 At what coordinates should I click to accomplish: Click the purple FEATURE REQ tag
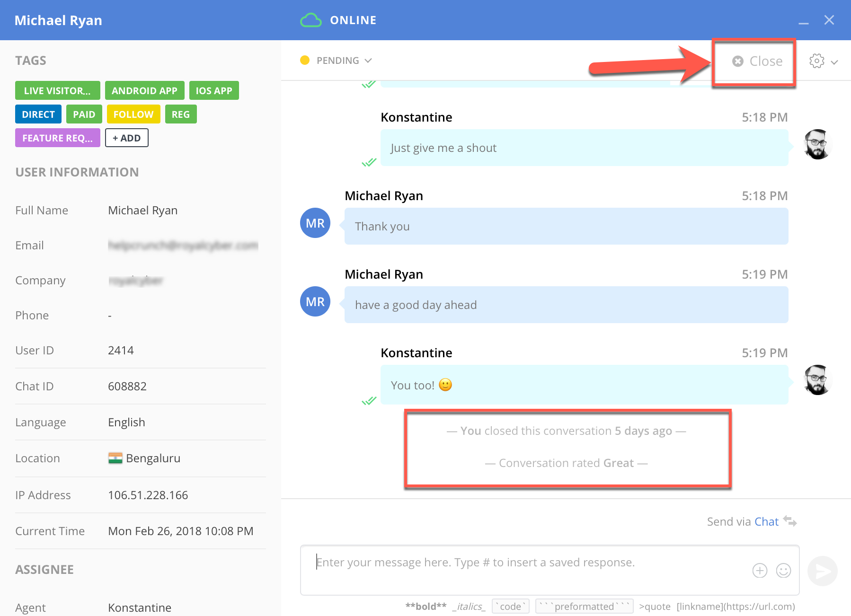(x=58, y=138)
